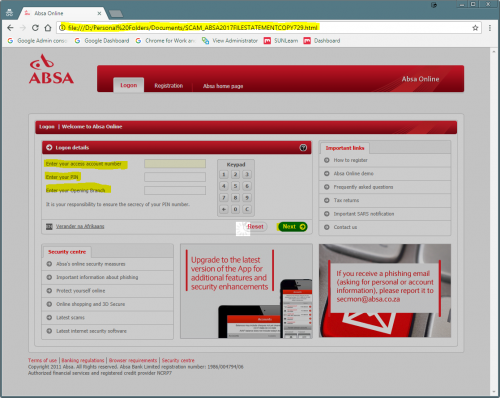Open a new tab next to Absa Online
Image resolution: width=500 pixels, height=398 pixels.
pyautogui.click(x=116, y=14)
